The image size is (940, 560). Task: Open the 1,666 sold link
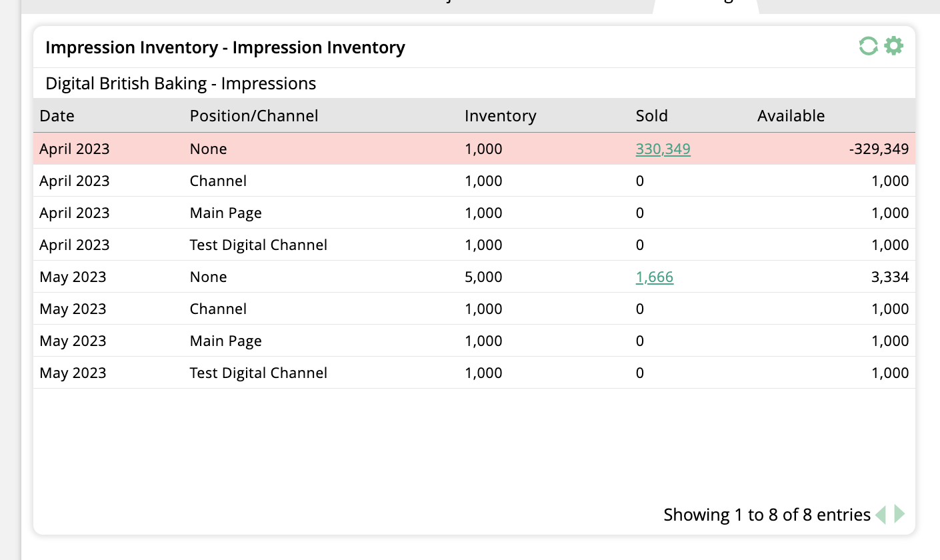654,277
